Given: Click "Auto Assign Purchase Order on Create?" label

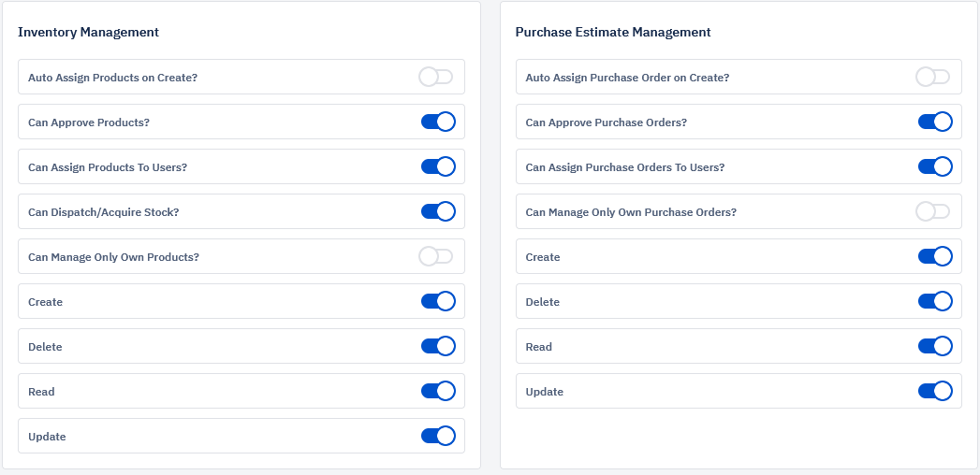Looking at the screenshot, I should tap(627, 78).
